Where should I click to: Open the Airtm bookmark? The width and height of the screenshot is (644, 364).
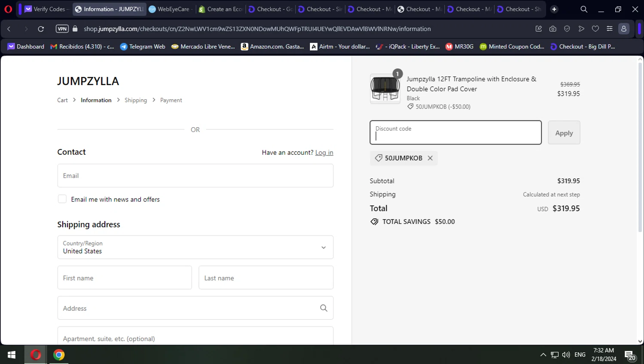point(340,46)
